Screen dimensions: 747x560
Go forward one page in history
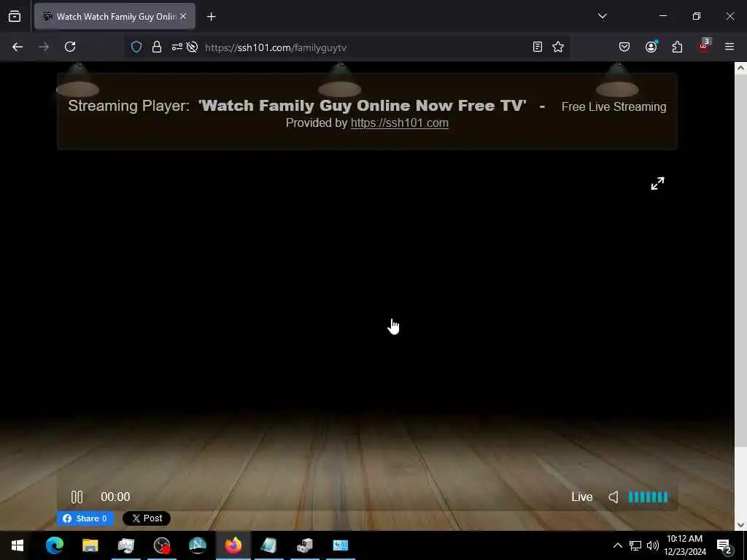[x=43, y=47]
